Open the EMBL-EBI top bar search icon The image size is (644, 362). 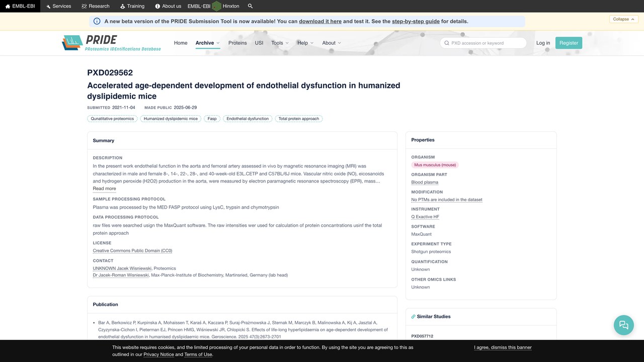point(251,6)
